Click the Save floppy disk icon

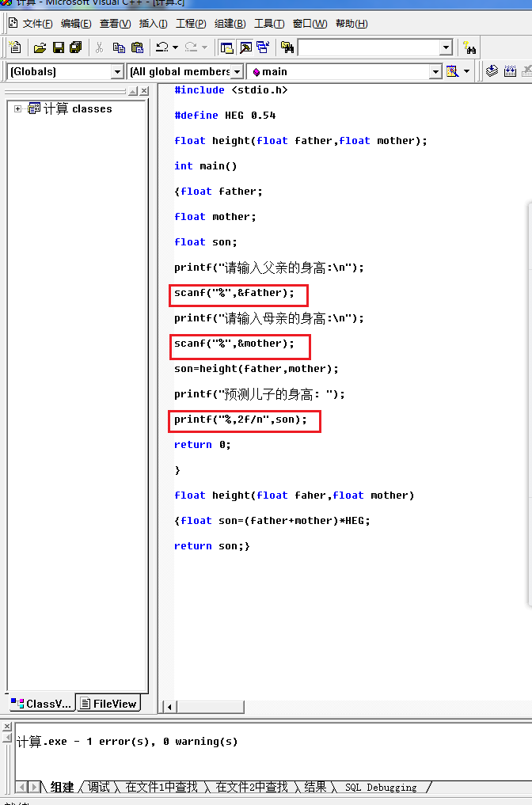point(59,47)
